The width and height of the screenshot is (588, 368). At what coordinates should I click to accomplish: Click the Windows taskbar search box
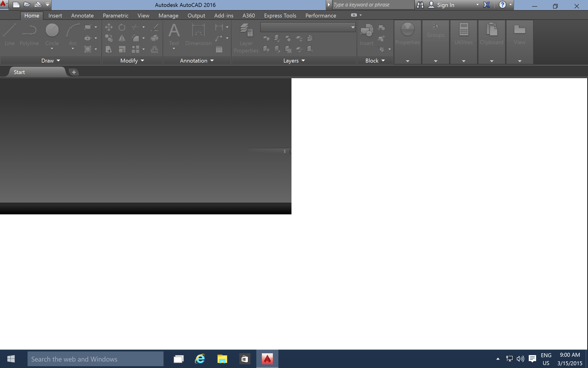coord(95,359)
